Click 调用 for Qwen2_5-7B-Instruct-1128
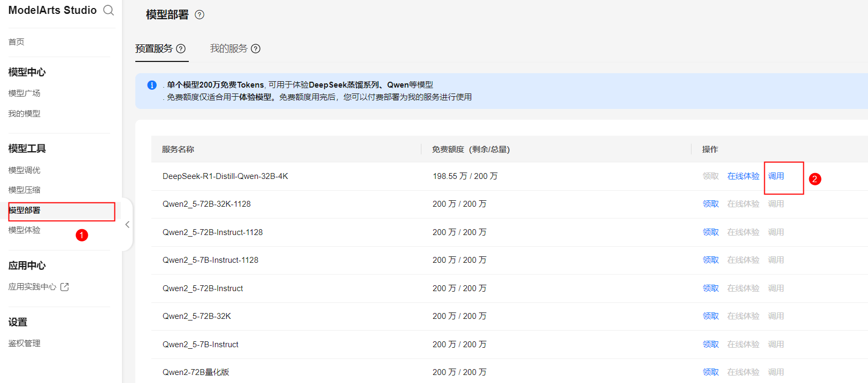The height and width of the screenshot is (383, 868). (x=776, y=260)
